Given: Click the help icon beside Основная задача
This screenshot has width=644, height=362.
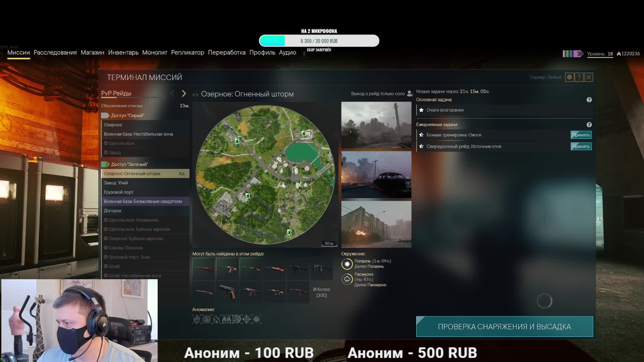Looking at the screenshot, I should [x=589, y=100].
